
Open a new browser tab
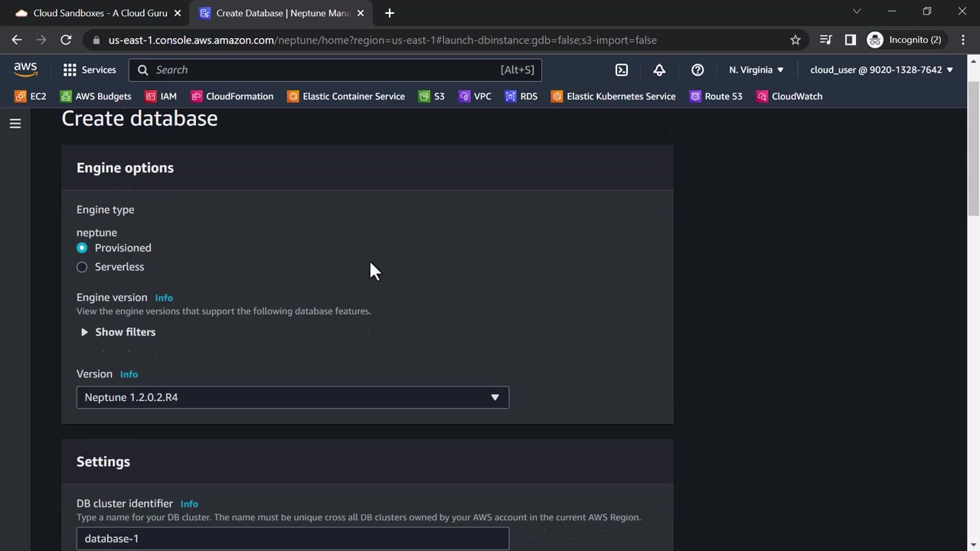click(389, 13)
